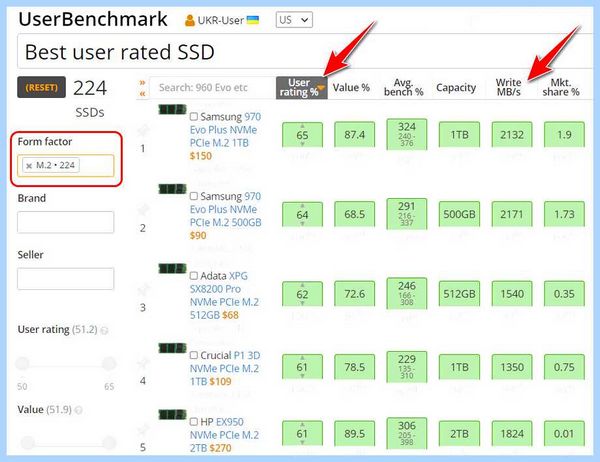
Task: Click the User rating info icon
Action: tap(104, 330)
